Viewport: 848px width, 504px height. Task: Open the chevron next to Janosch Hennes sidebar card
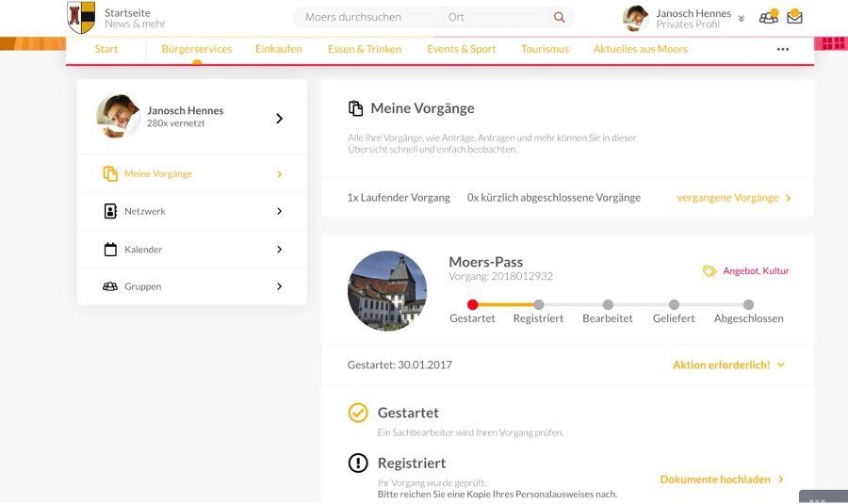coord(279,119)
